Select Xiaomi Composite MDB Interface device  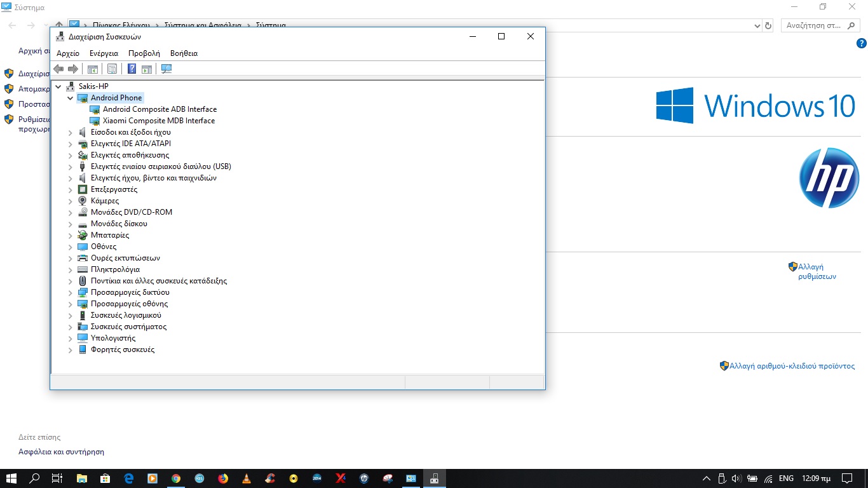coord(158,121)
